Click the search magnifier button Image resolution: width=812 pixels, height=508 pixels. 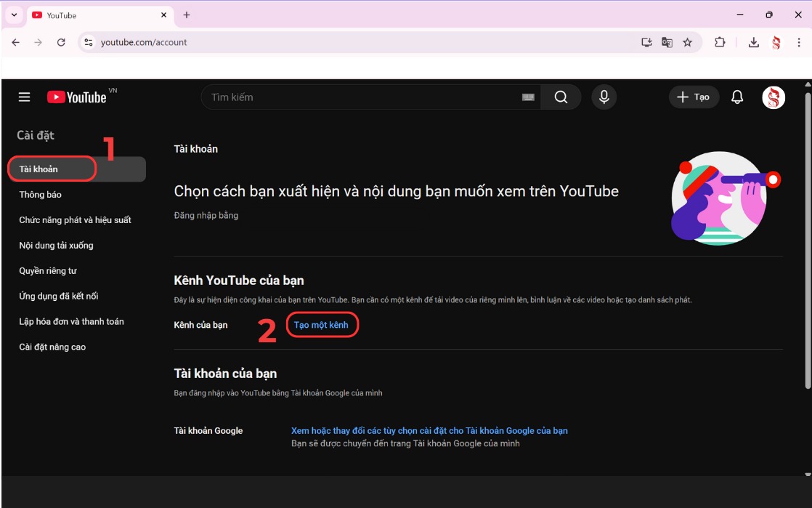561,97
